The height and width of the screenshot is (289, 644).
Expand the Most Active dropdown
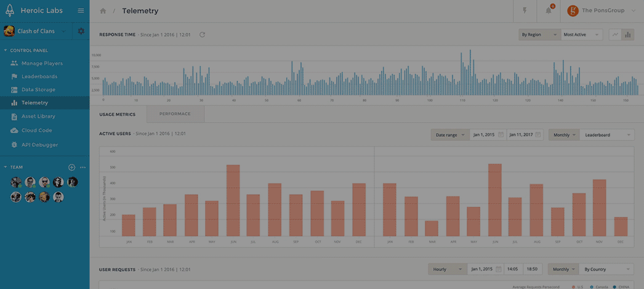[581, 35]
